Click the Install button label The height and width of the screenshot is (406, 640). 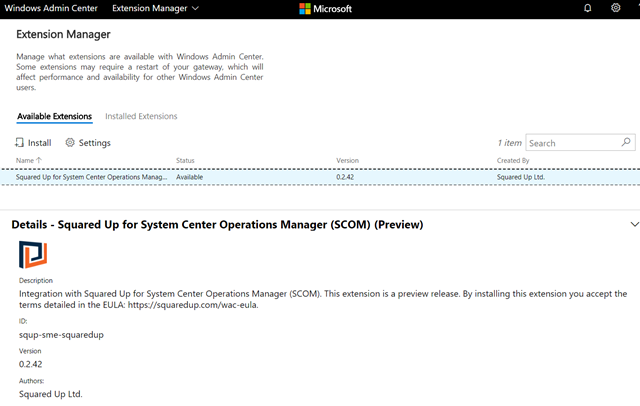click(x=40, y=143)
